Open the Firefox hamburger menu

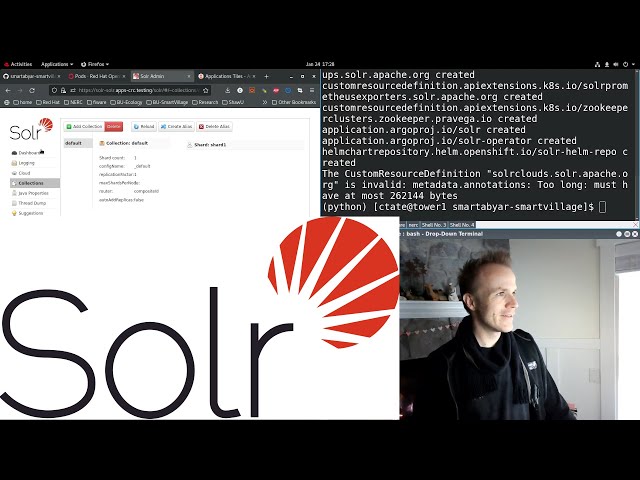coord(312,90)
